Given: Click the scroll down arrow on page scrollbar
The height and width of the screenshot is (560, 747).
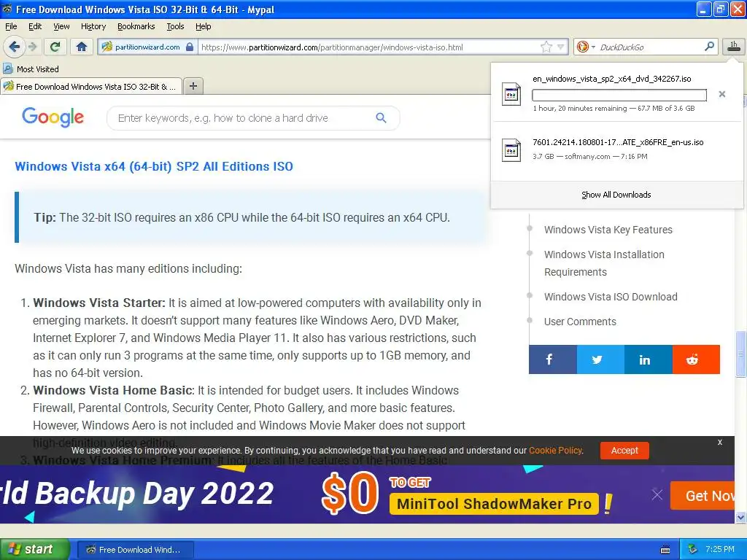Looking at the screenshot, I should pyautogui.click(x=740, y=517).
